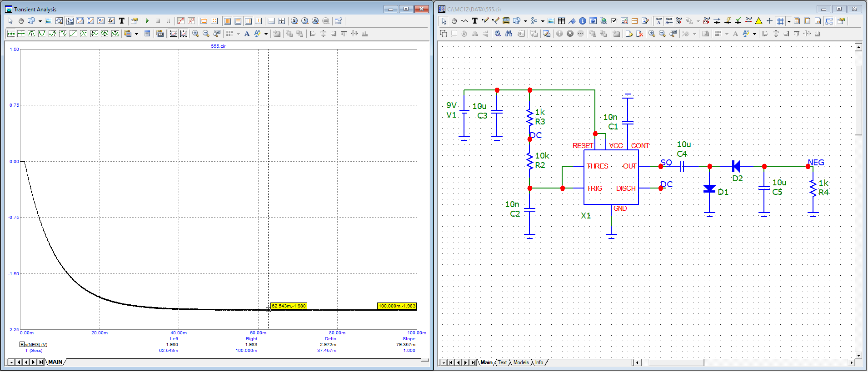Click the schematic vertical scrollbar thumb
The height and width of the screenshot is (372, 868).
858,100
